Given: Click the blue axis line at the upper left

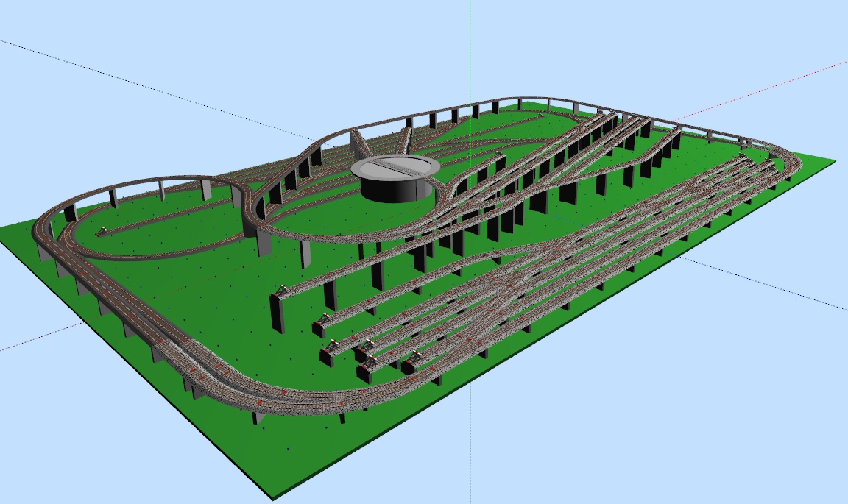Looking at the screenshot, I should pos(147,90).
